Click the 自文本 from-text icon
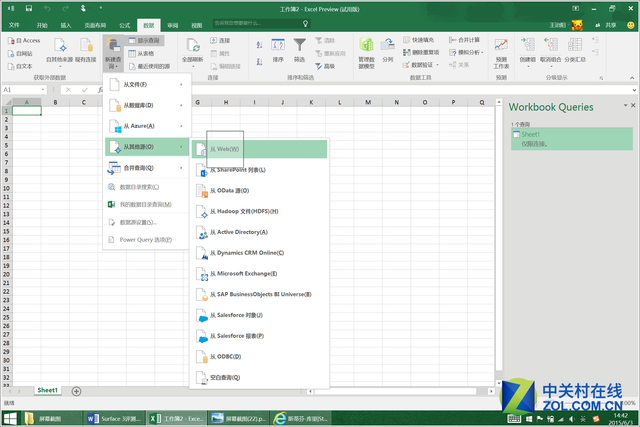Viewport: 640px width, 427px height. click(x=11, y=66)
